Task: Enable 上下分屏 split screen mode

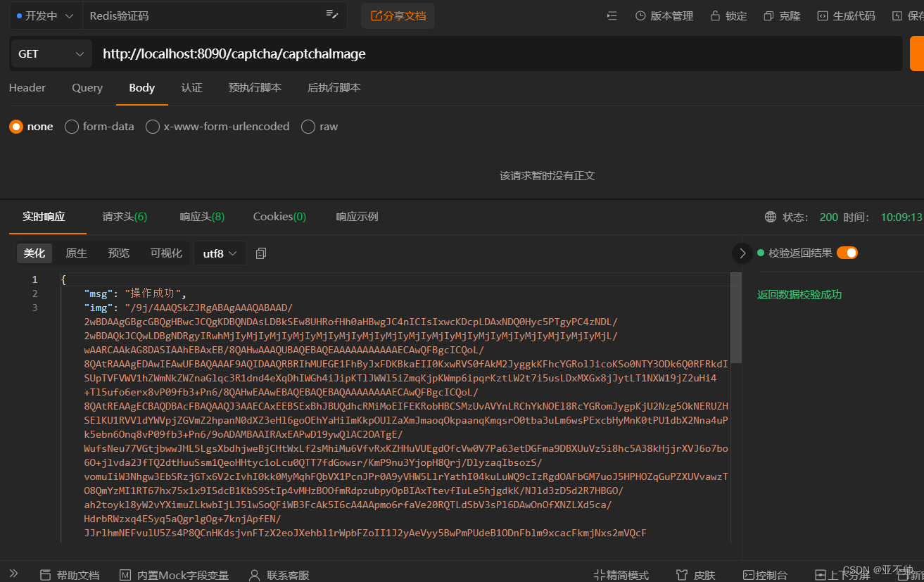Action: (844, 574)
